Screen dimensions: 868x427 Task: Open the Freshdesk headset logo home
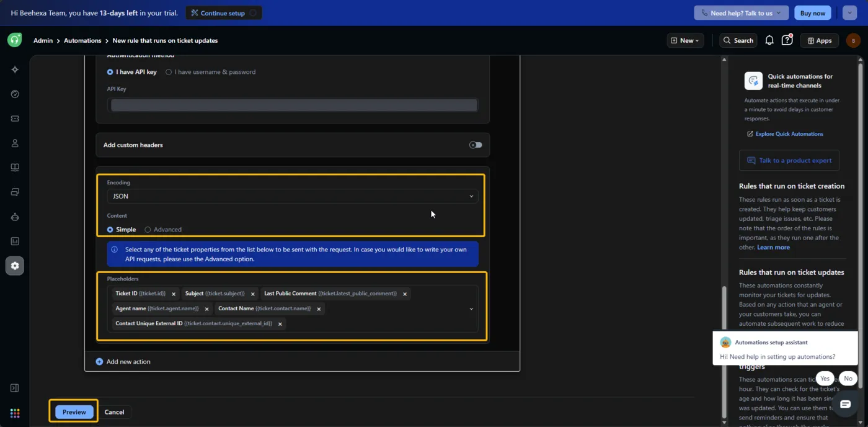pos(14,40)
